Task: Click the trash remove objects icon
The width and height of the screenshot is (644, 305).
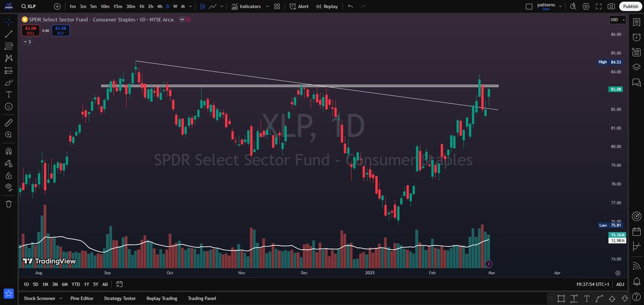Action: click(8, 204)
